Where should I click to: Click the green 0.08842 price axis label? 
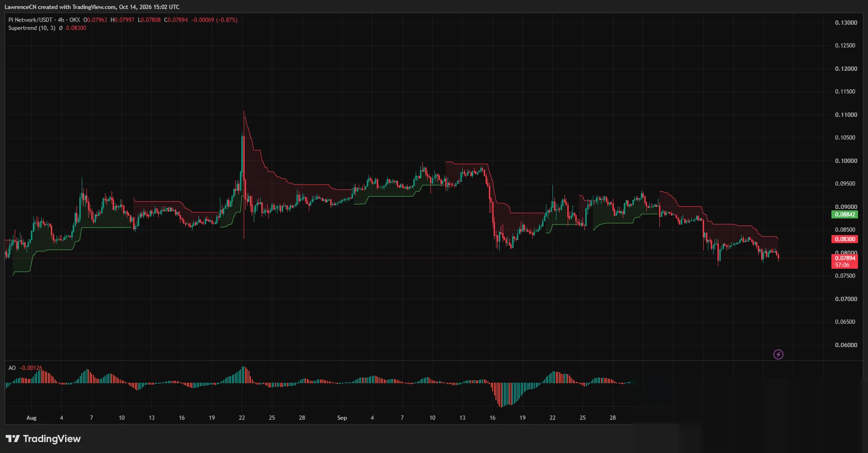(845, 215)
